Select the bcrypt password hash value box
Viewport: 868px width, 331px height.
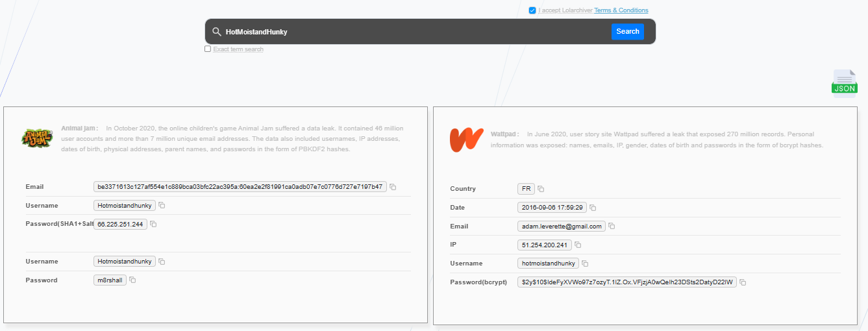click(x=627, y=282)
